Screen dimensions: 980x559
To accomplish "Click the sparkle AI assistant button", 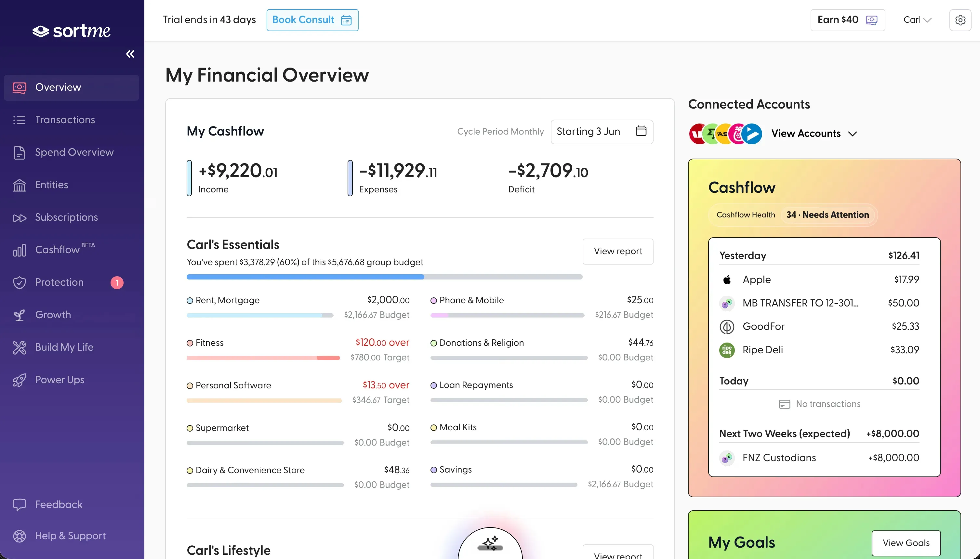I will (490, 544).
